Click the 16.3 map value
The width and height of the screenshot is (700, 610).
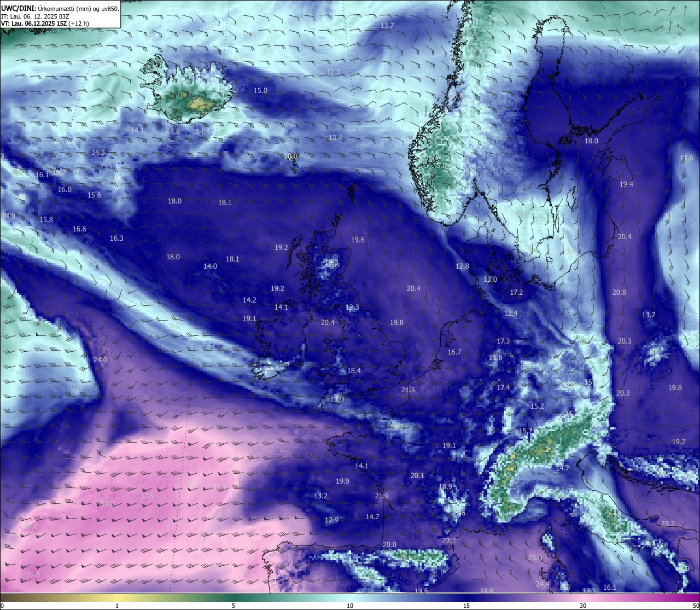[x=116, y=239]
